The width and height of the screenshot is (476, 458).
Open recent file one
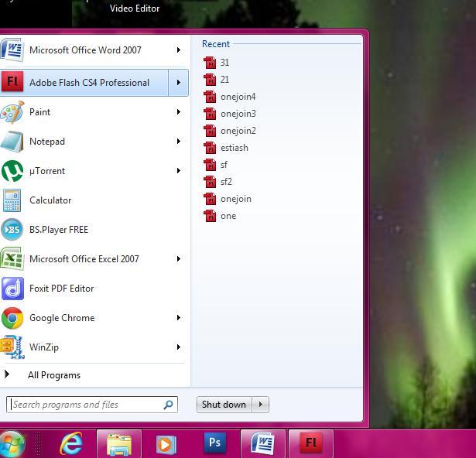click(220, 216)
